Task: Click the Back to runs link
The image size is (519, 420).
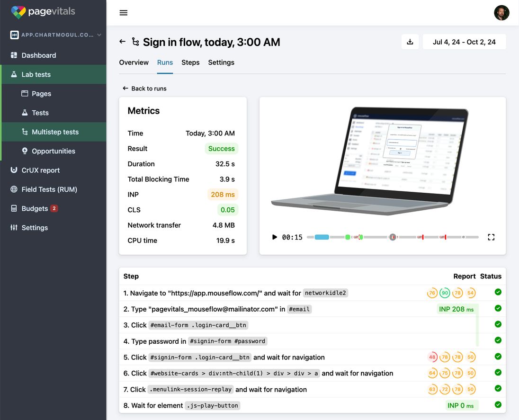Action: click(144, 89)
